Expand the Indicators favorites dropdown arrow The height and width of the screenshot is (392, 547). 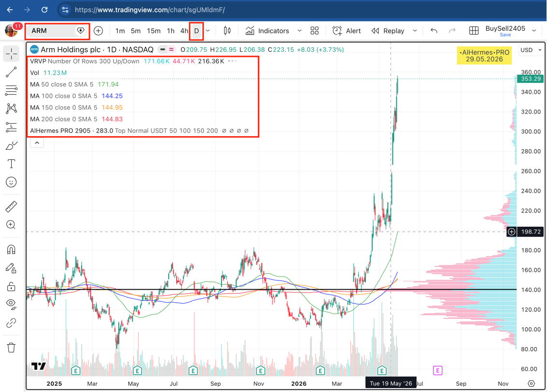[299, 31]
